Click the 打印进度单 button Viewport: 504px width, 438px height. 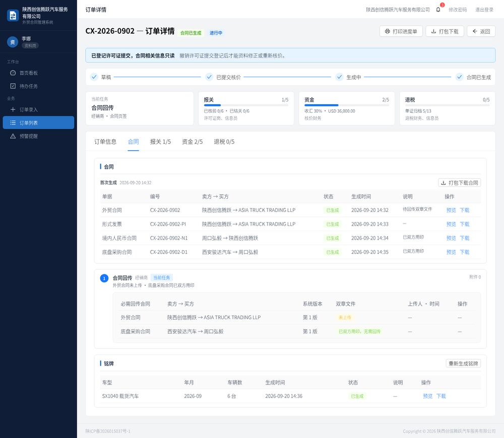point(401,31)
